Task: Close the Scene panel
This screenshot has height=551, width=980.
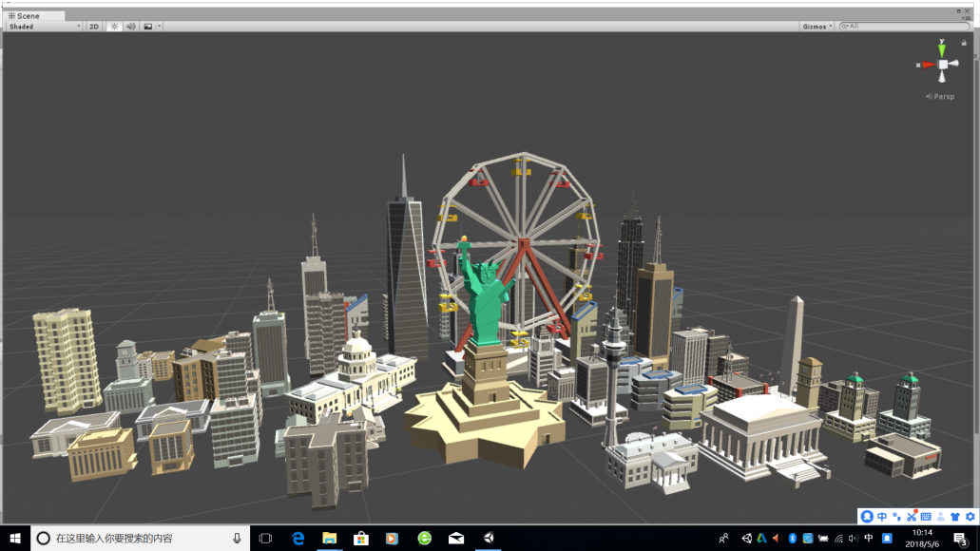Action: pos(967,11)
